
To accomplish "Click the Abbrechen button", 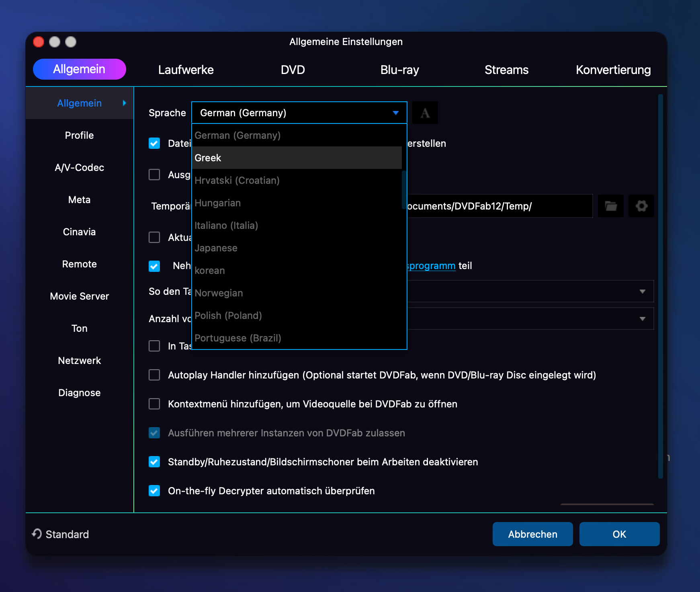I will pyautogui.click(x=533, y=534).
